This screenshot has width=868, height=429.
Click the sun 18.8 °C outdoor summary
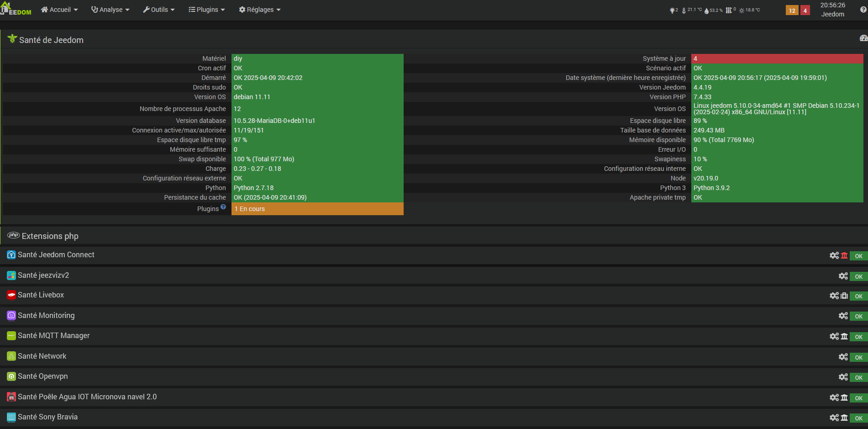(749, 10)
